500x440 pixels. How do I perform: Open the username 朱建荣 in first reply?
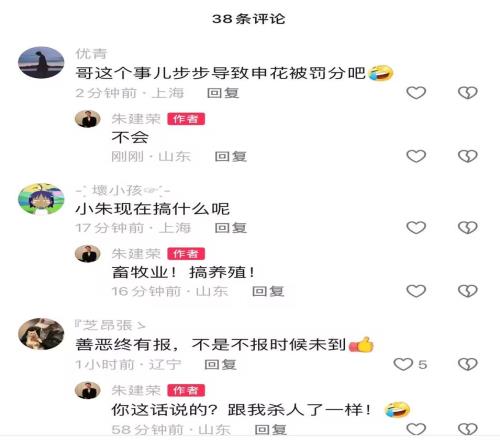136,119
